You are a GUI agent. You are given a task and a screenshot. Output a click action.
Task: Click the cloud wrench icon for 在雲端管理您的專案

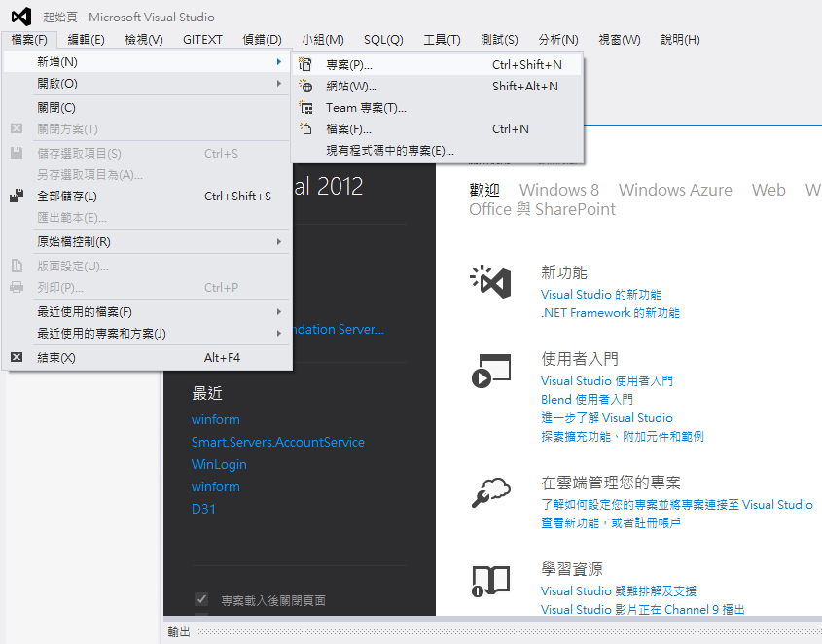[490, 492]
